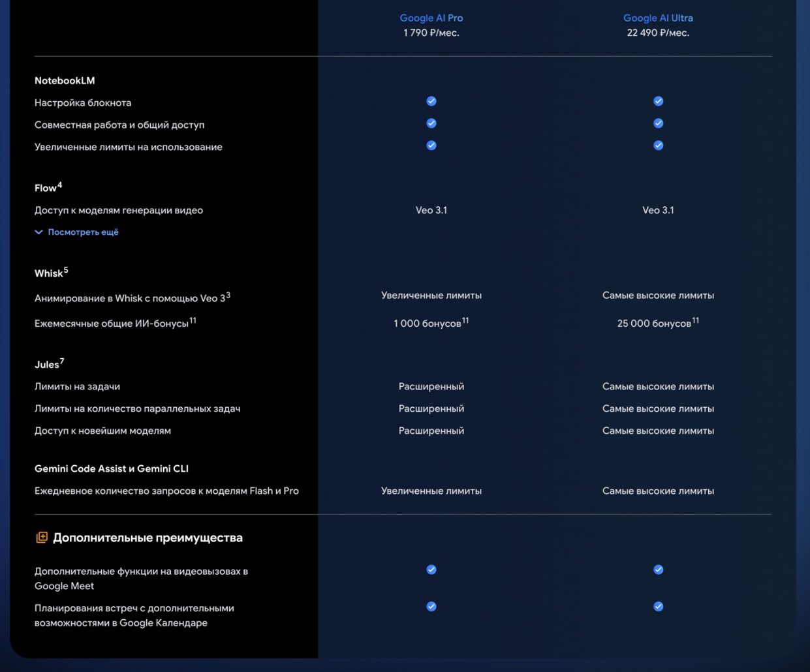810x672 pixels.
Task: Click the 'NotebookLM' section heading
Action: (x=65, y=81)
